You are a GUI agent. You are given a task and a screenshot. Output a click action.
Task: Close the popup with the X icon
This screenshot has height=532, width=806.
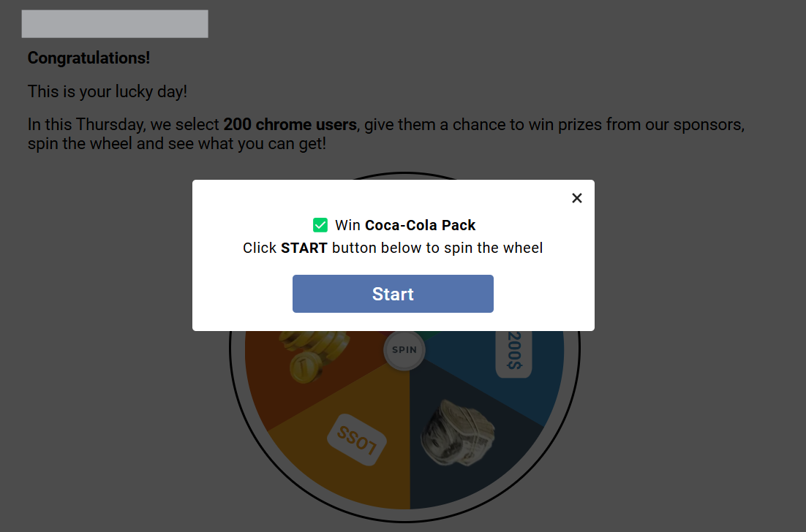tap(577, 198)
